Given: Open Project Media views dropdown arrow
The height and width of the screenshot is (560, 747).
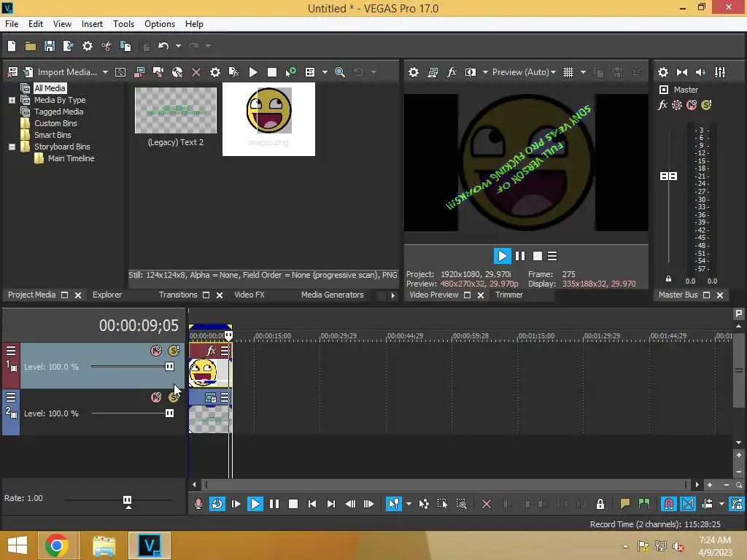Looking at the screenshot, I should pyautogui.click(x=325, y=72).
